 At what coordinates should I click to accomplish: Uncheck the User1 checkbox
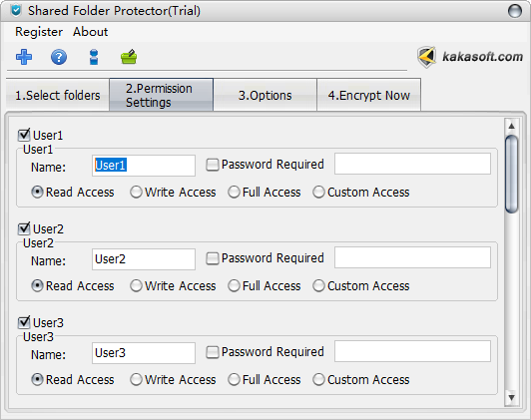click(x=24, y=135)
